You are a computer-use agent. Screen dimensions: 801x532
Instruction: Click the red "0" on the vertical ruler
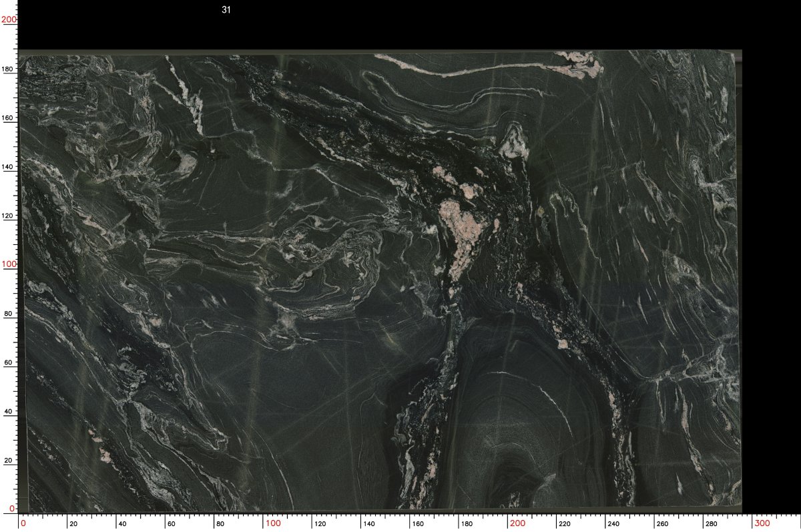click(x=13, y=509)
